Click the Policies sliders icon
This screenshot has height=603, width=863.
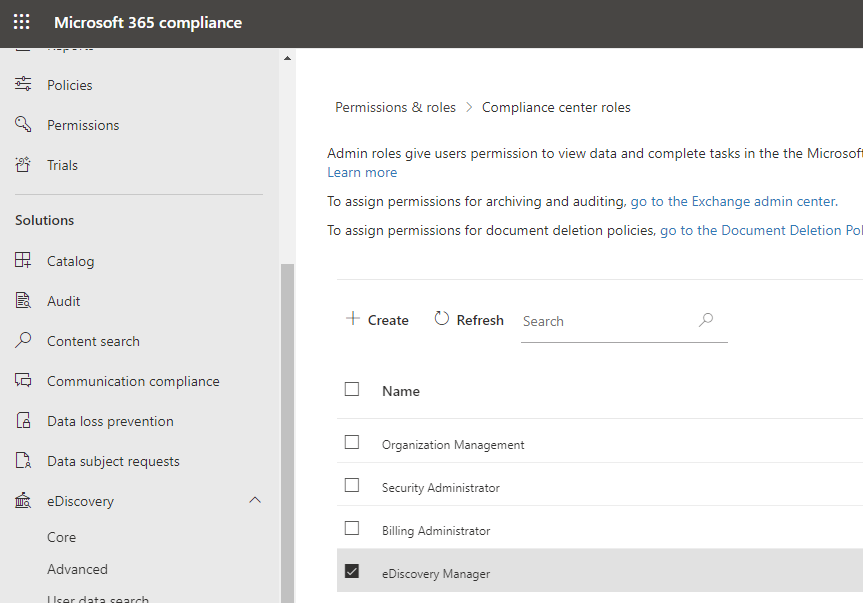[23, 84]
